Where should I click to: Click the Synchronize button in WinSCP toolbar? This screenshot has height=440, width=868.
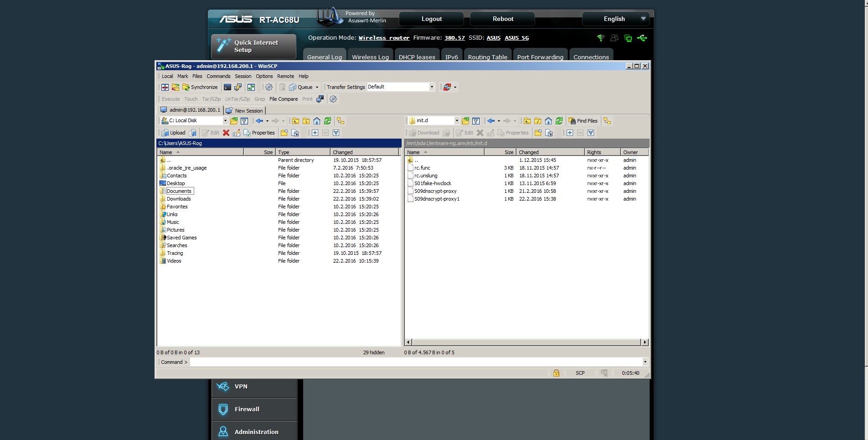[x=200, y=87]
